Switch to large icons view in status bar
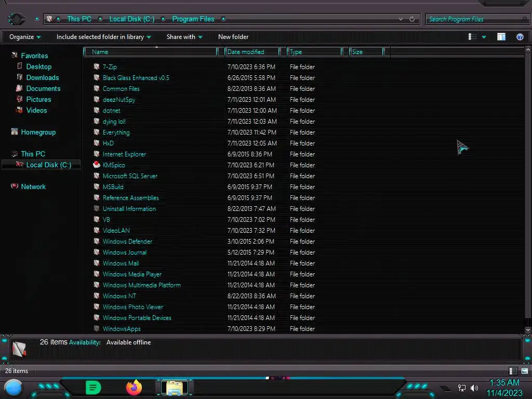Image resolution: width=532 pixels, height=399 pixels. pyautogui.click(x=525, y=371)
